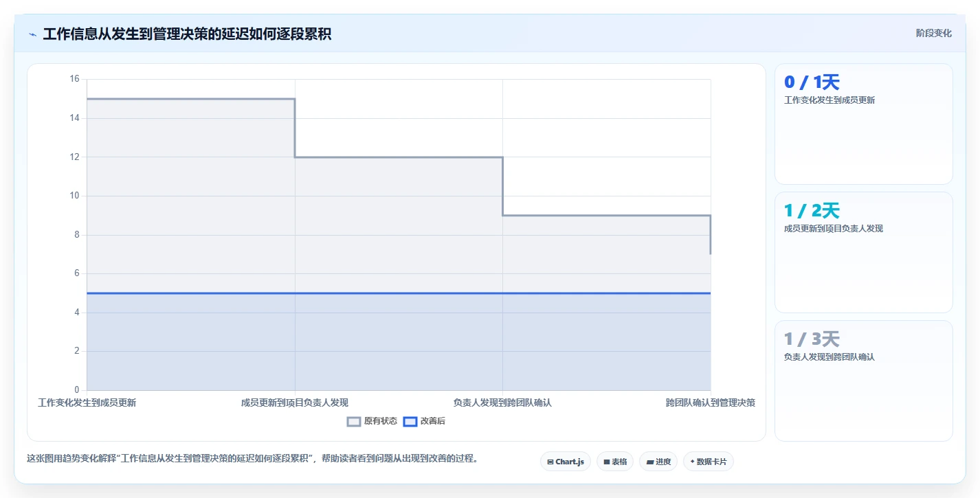Click the y-axis value 6

tap(77, 273)
